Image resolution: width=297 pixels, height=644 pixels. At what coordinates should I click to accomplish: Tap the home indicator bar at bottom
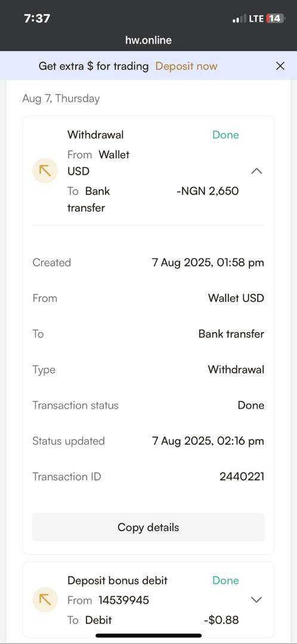[148, 636]
